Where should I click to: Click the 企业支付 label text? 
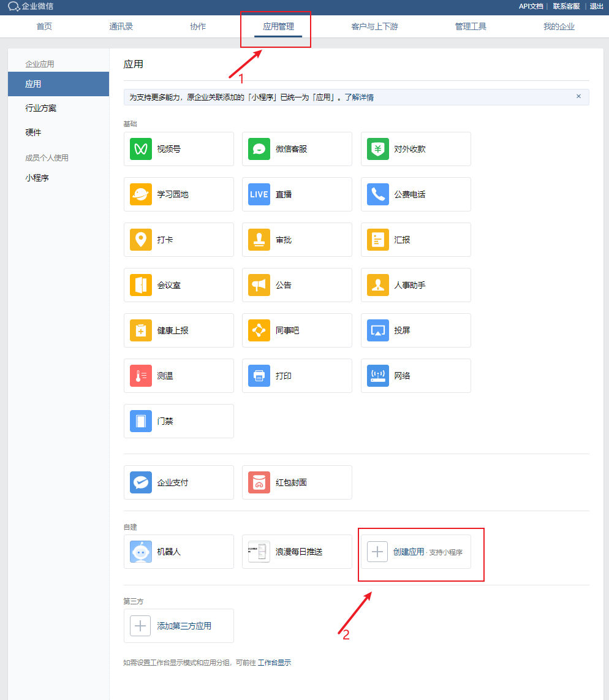[x=173, y=482]
